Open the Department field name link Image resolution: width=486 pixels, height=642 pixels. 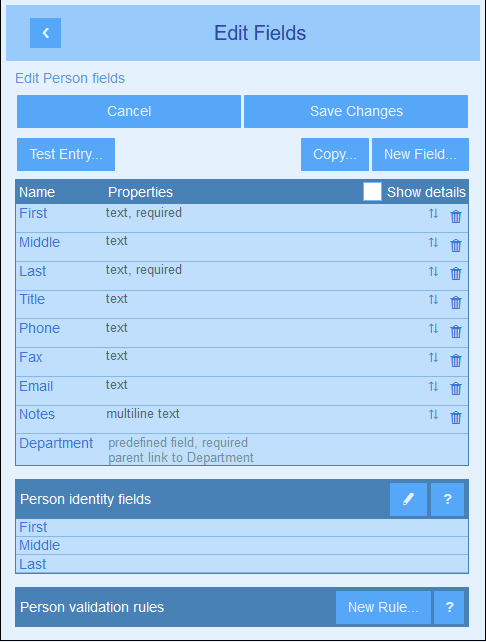tap(56, 443)
